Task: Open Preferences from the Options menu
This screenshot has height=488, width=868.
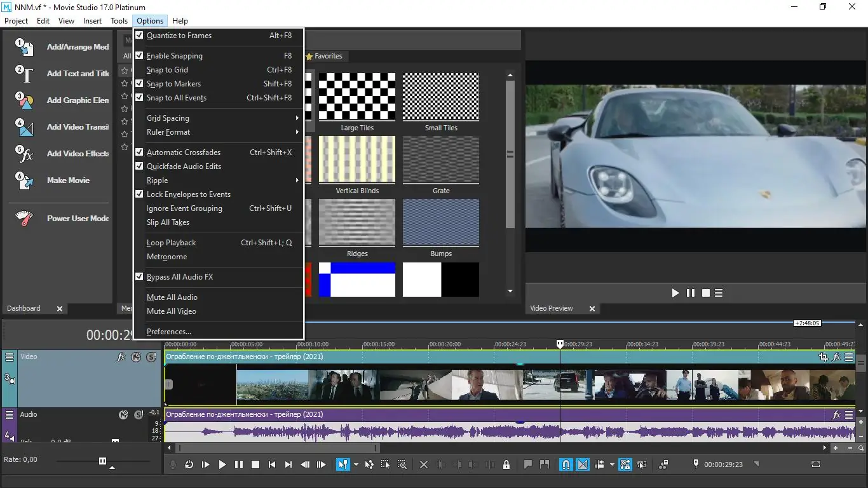Action: [169, 332]
